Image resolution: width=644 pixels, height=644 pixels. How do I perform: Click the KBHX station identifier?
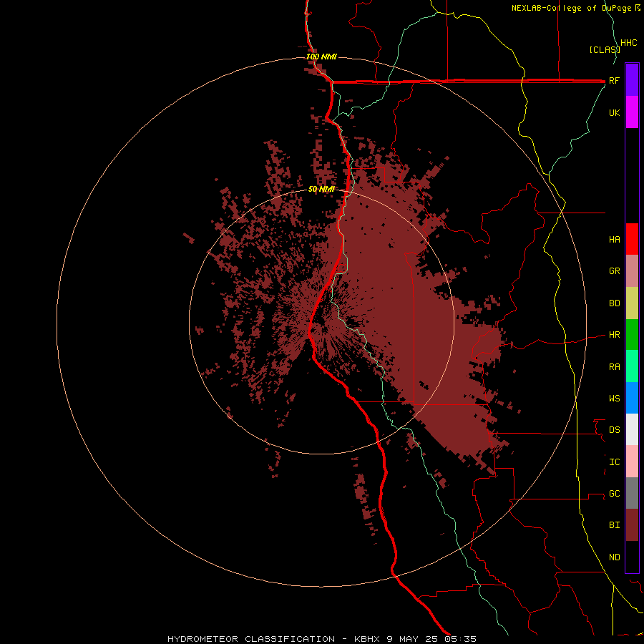point(367,639)
